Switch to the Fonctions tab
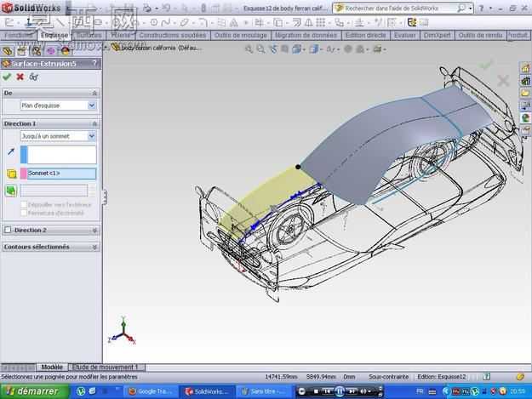 [x=18, y=35]
